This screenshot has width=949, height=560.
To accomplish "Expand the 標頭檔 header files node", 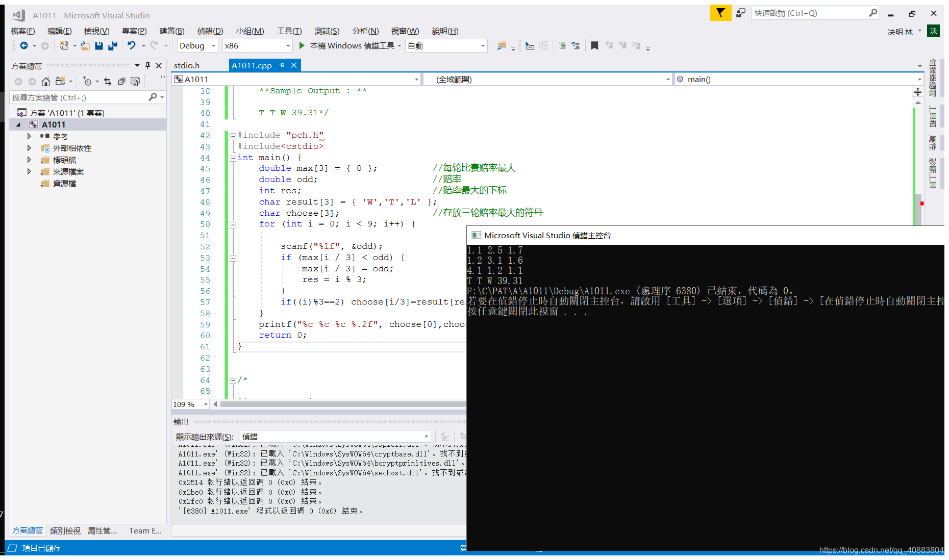I will pyautogui.click(x=29, y=160).
